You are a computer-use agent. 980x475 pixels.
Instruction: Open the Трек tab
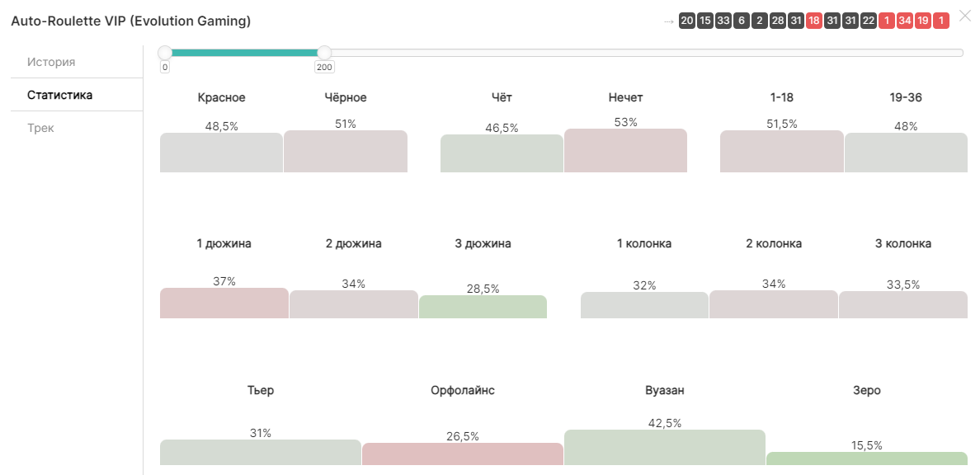tap(40, 128)
